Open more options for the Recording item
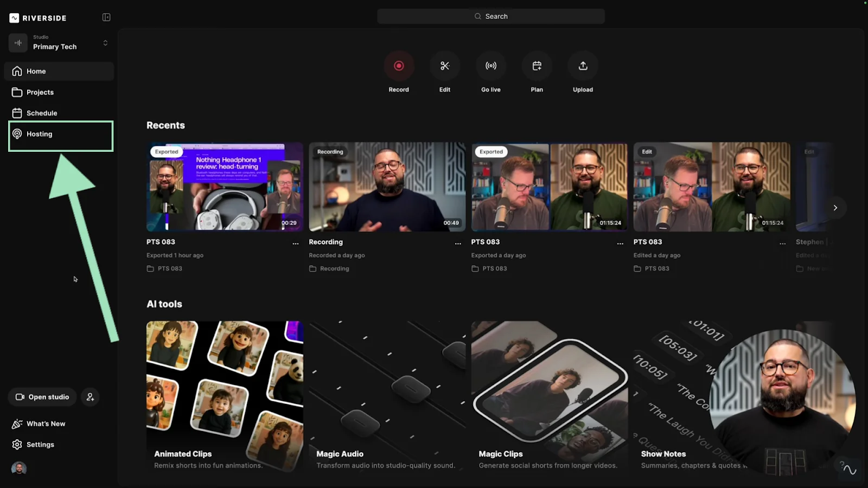868x488 pixels. click(458, 243)
